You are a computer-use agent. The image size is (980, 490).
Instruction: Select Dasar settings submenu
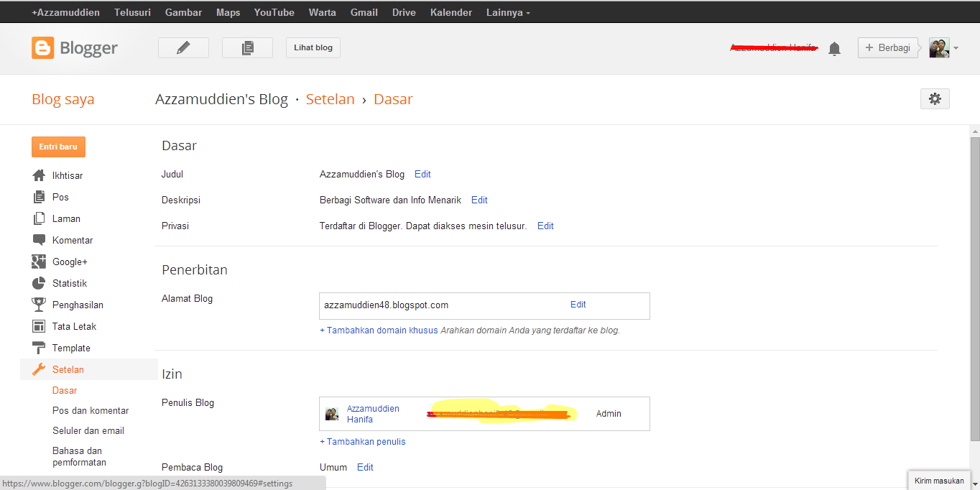65,390
